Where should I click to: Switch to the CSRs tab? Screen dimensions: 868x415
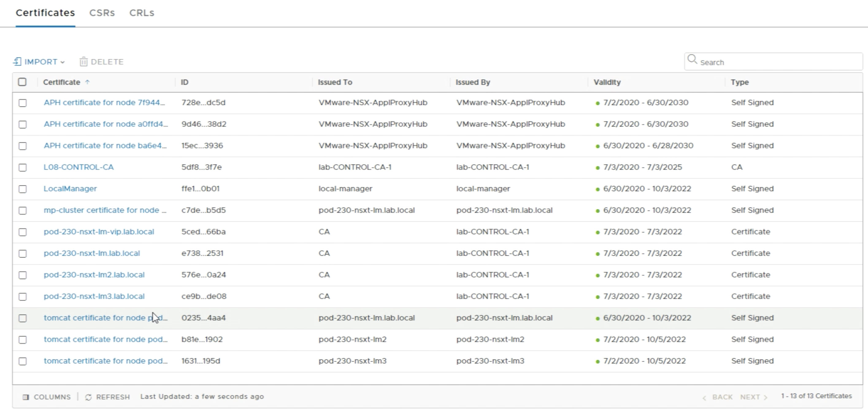coord(102,13)
